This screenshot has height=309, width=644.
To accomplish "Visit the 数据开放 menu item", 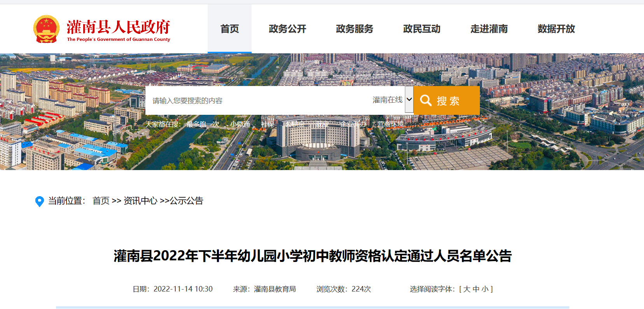I will [556, 29].
